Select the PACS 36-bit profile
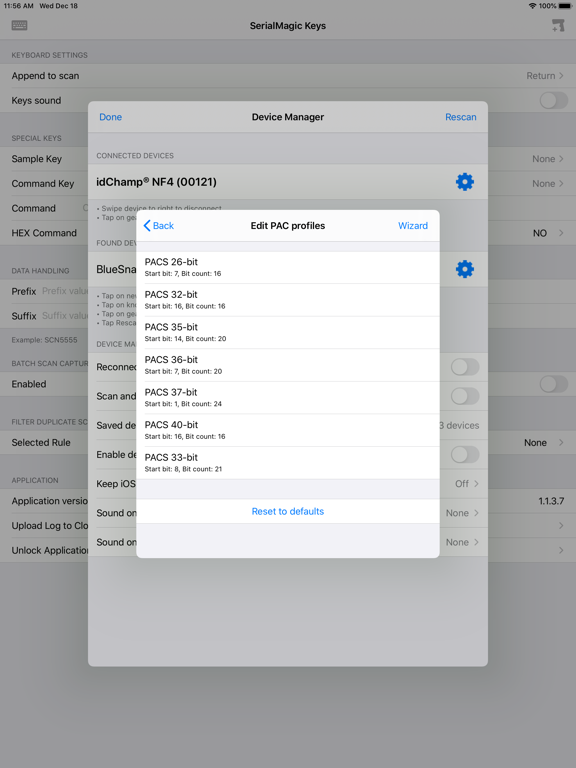 (288, 365)
